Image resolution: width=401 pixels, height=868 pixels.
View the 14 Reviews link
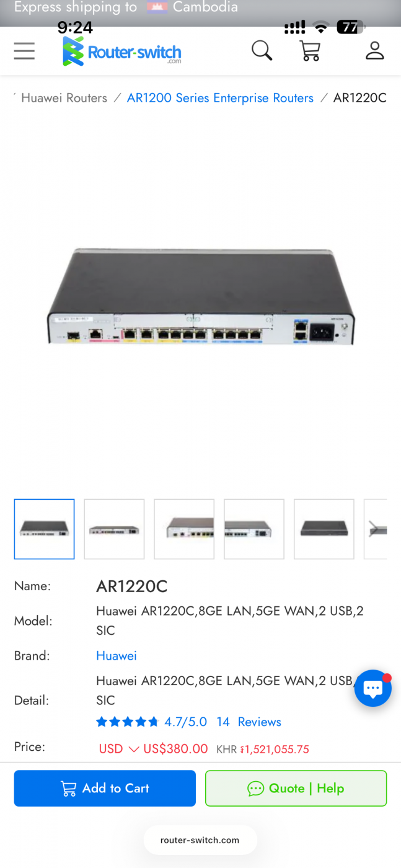tap(249, 722)
